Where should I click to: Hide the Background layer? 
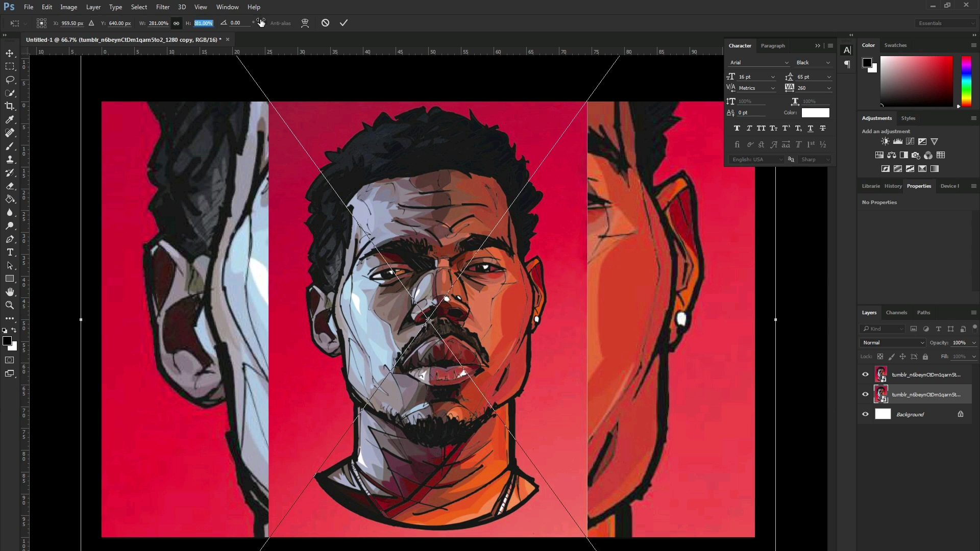pyautogui.click(x=865, y=414)
